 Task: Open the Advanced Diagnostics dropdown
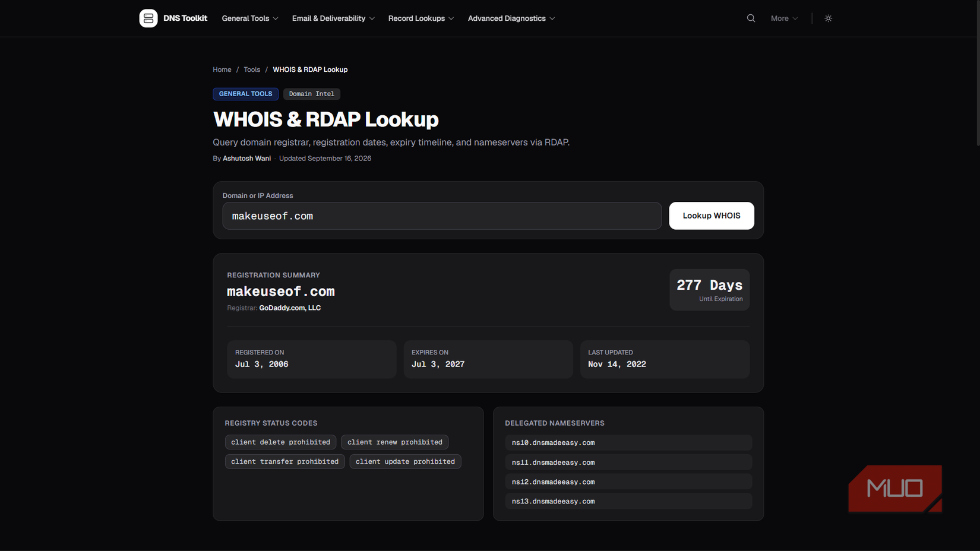pyautogui.click(x=511, y=18)
